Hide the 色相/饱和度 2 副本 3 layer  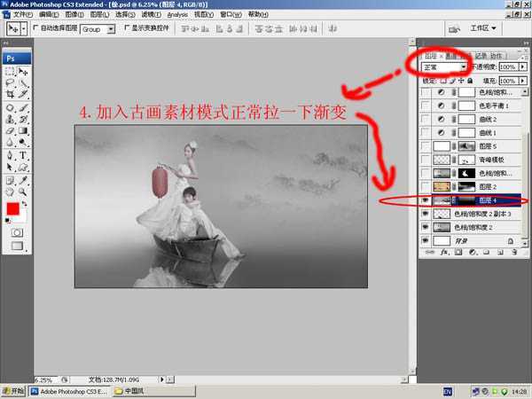click(x=425, y=214)
